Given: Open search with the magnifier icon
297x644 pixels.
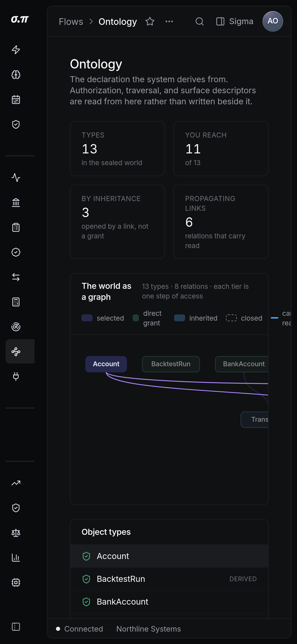Looking at the screenshot, I should tap(200, 21).
